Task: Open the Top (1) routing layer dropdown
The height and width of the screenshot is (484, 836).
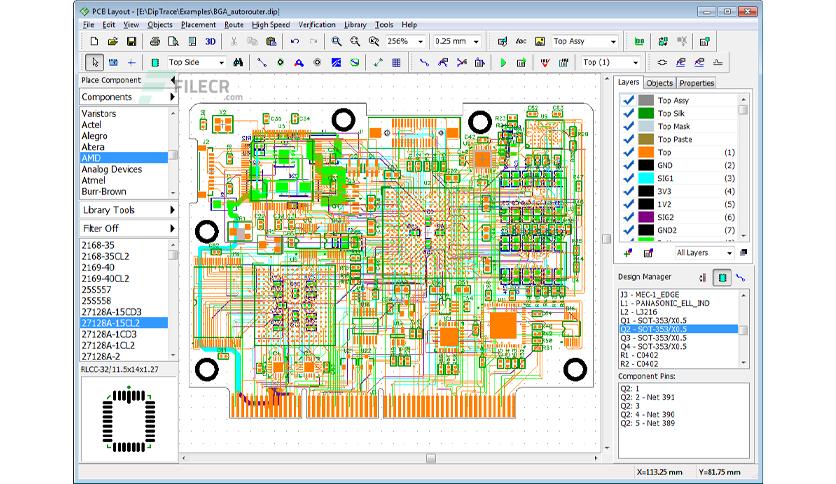Action: (x=635, y=62)
